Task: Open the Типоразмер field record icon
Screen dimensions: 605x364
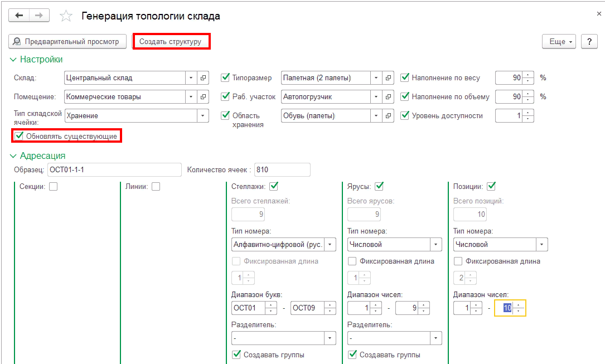Action: 389,78
